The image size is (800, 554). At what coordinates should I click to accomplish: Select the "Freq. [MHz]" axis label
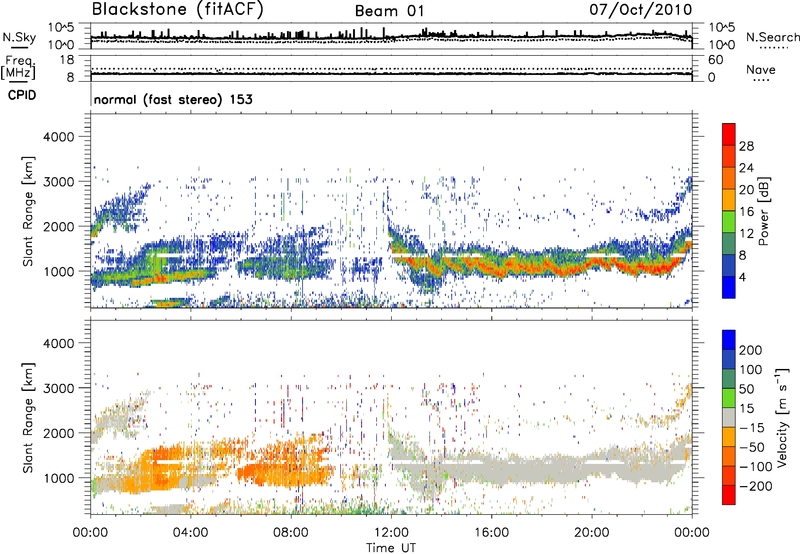click(x=19, y=68)
